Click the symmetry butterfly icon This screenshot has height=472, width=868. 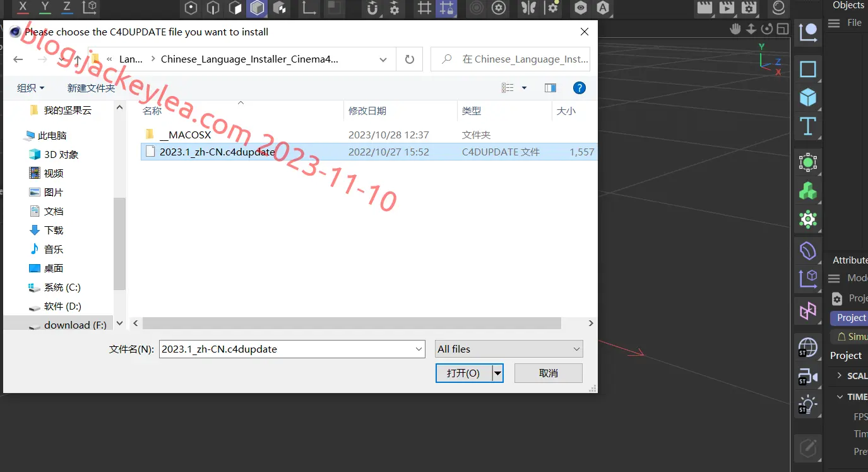(528, 8)
